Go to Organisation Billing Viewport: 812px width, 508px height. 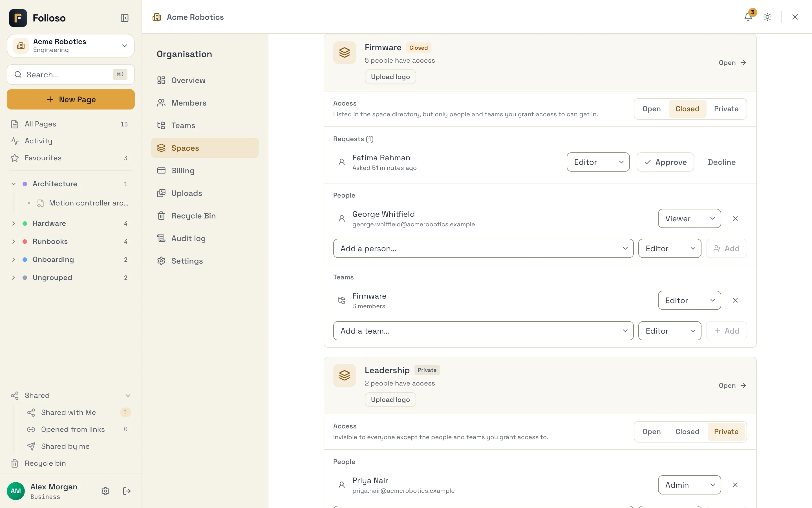click(205, 170)
